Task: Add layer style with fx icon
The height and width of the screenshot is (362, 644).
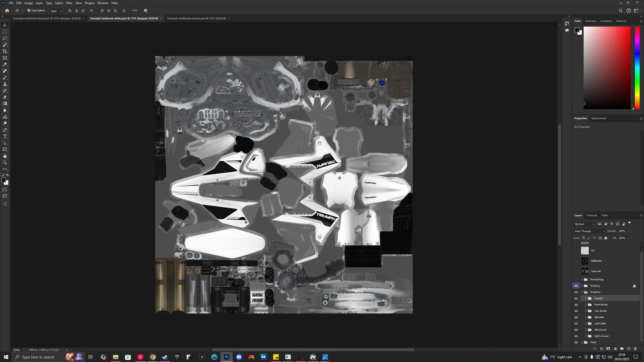Action: tap(601, 349)
